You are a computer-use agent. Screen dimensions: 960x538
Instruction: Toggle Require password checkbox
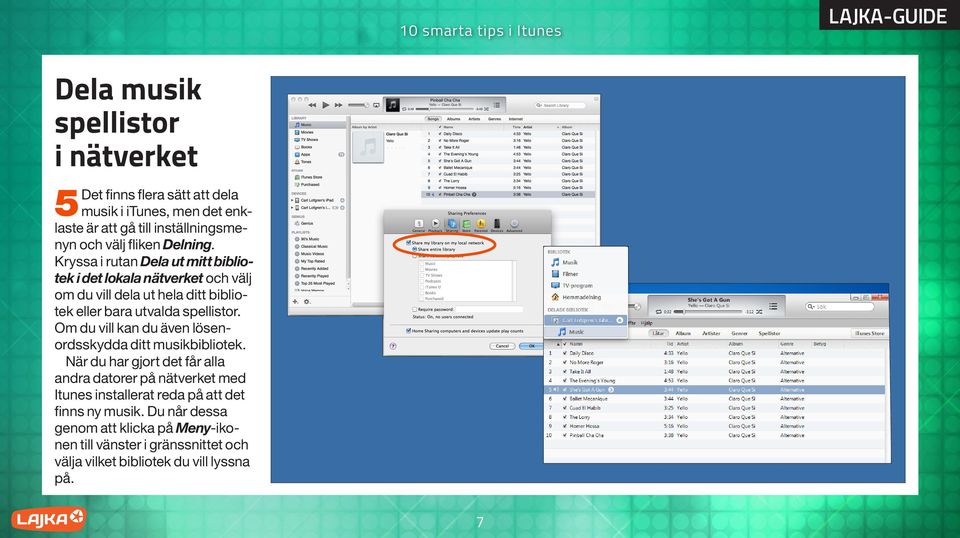415,310
